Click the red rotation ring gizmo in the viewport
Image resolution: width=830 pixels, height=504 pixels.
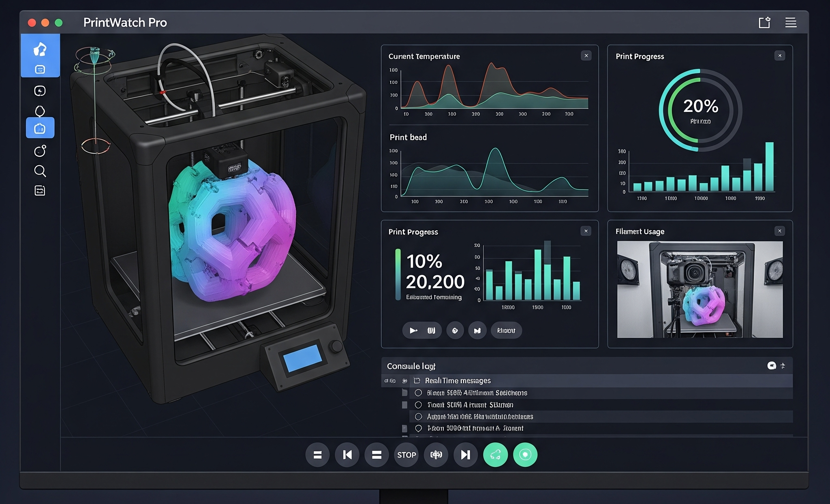click(96, 146)
